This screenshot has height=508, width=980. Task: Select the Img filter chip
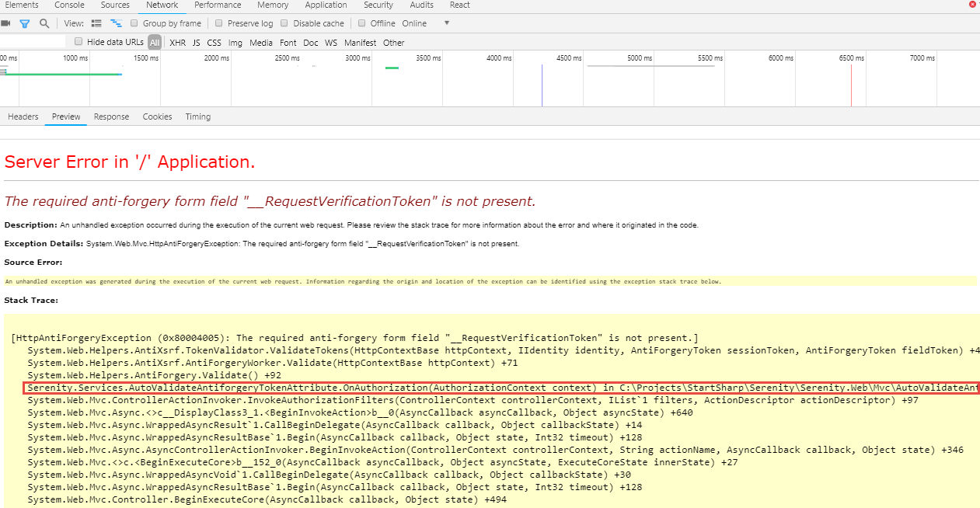coord(235,42)
